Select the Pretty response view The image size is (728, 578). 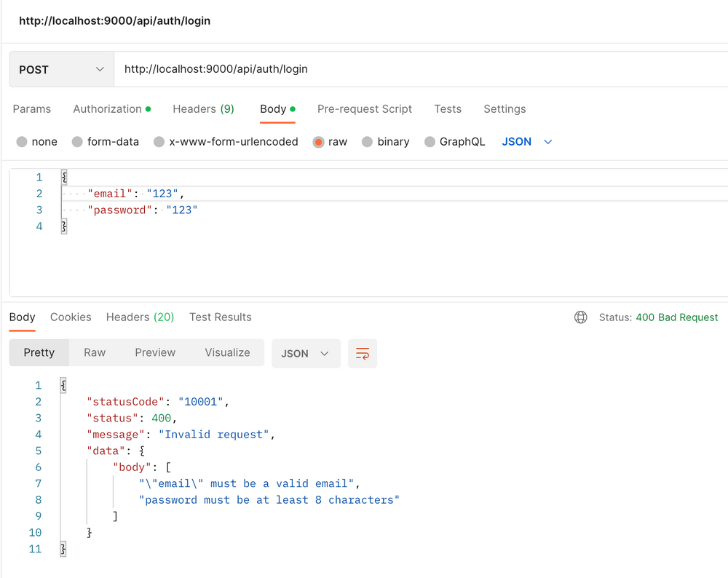39,352
